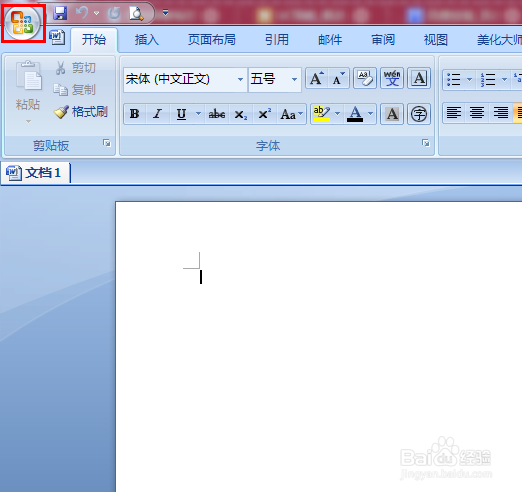
Task: Click inside the blank document page
Action: 318,347
